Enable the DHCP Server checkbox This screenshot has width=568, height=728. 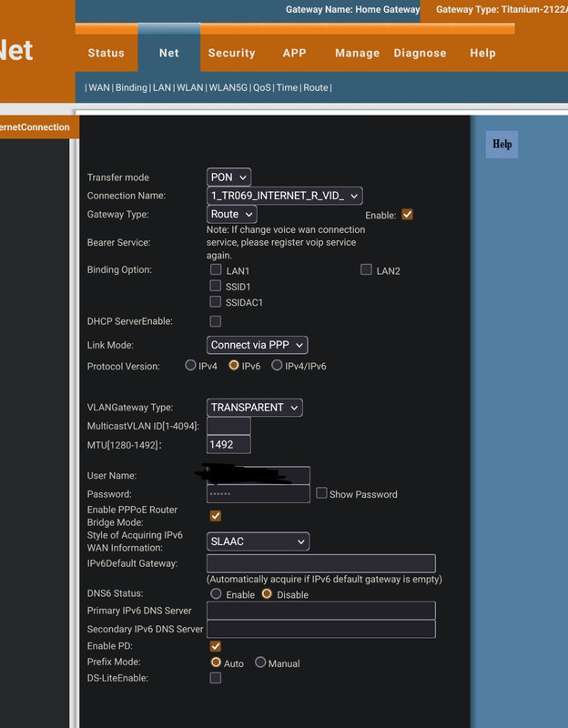click(215, 321)
